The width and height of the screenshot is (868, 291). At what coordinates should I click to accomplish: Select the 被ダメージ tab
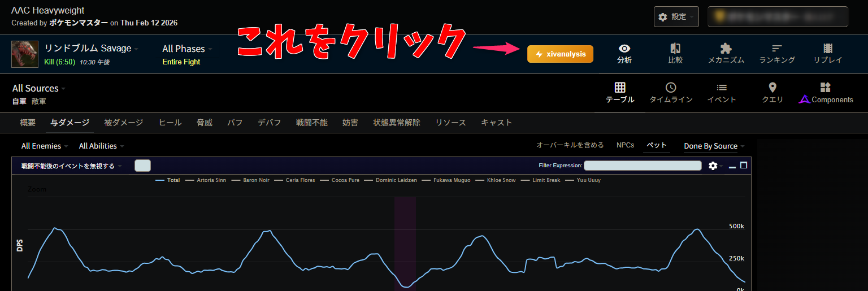point(124,123)
